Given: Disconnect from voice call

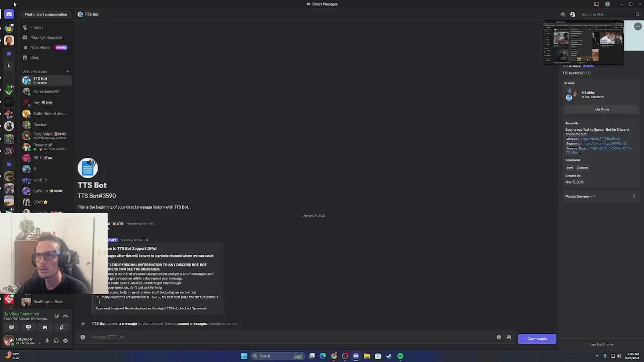Looking at the screenshot, I should [x=65, y=316].
